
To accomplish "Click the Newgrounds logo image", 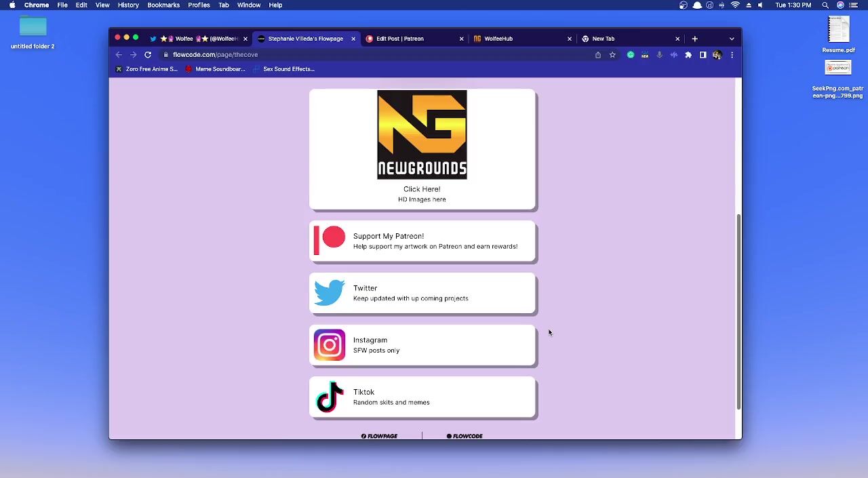I will [x=422, y=134].
